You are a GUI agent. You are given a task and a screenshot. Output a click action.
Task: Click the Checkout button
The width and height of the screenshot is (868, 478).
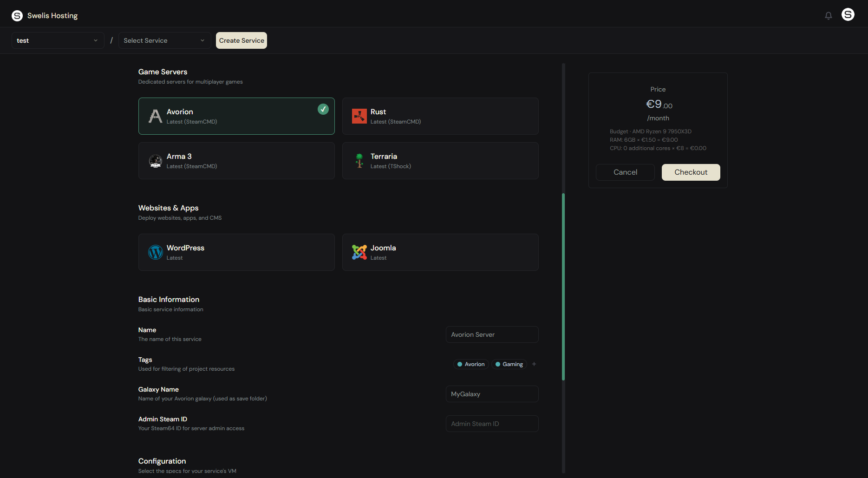tap(691, 172)
